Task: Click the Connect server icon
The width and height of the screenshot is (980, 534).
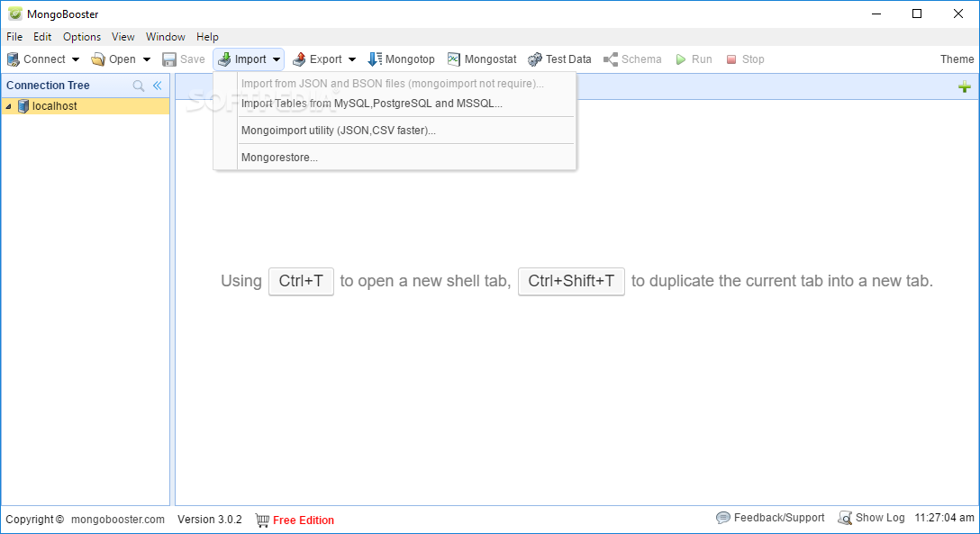Action: click(14, 59)
